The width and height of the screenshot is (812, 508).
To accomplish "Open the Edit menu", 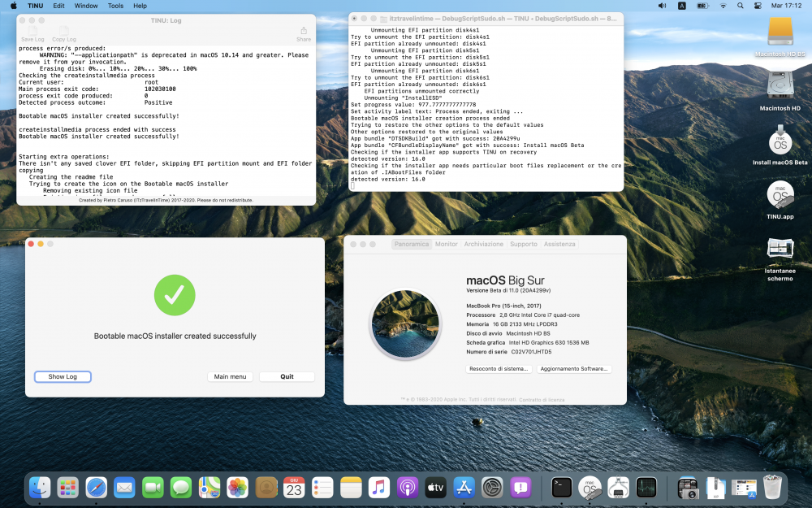I will coord(59,6).
